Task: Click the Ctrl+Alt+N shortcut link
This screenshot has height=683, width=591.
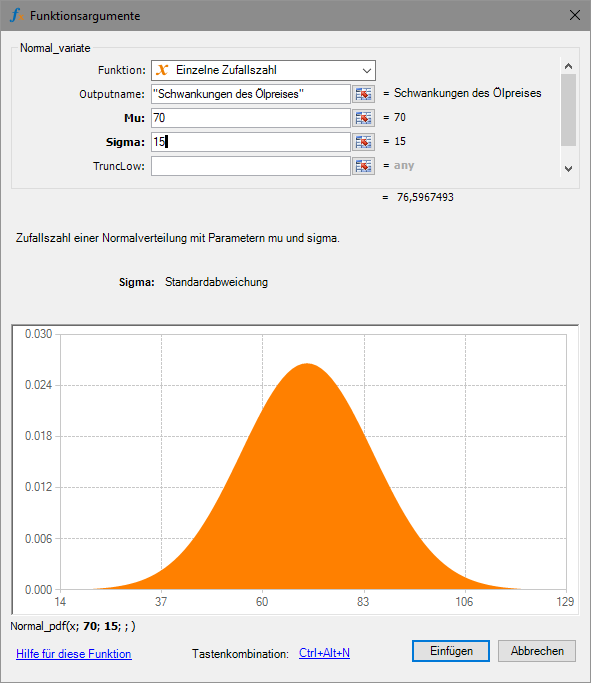Action: pyautogui.click(x=324, y=653)
